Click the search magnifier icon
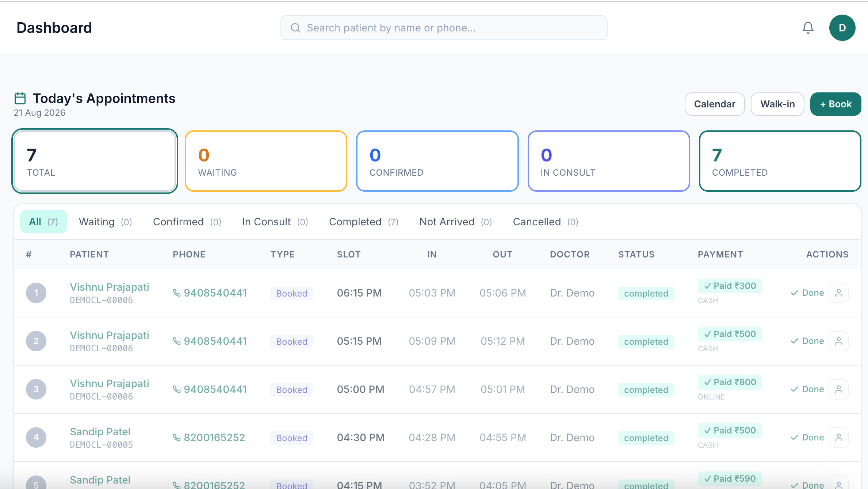 pos(295,28)
